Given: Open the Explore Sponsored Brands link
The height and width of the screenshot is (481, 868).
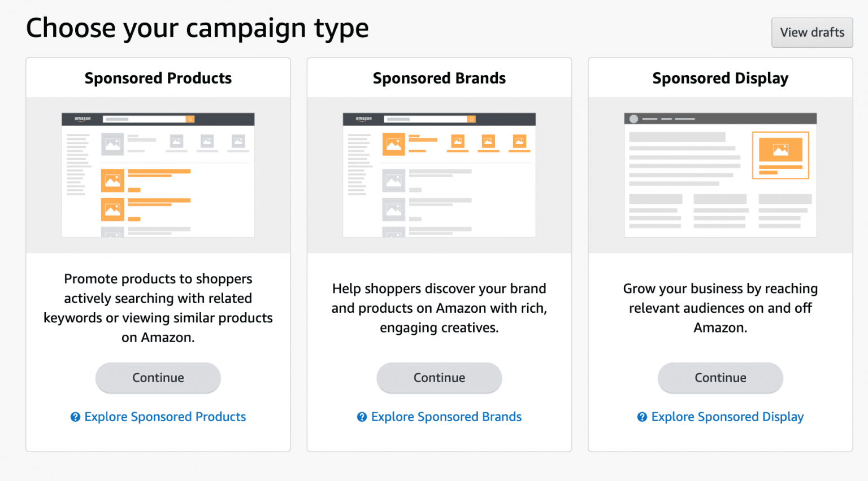Looking at the screenshot, I should point(446,417).
